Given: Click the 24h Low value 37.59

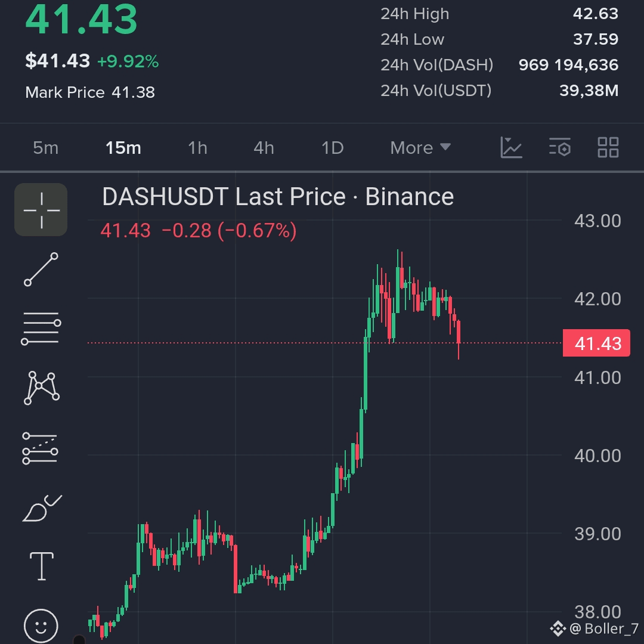Looking at the screenshot, I should (596, 39).
